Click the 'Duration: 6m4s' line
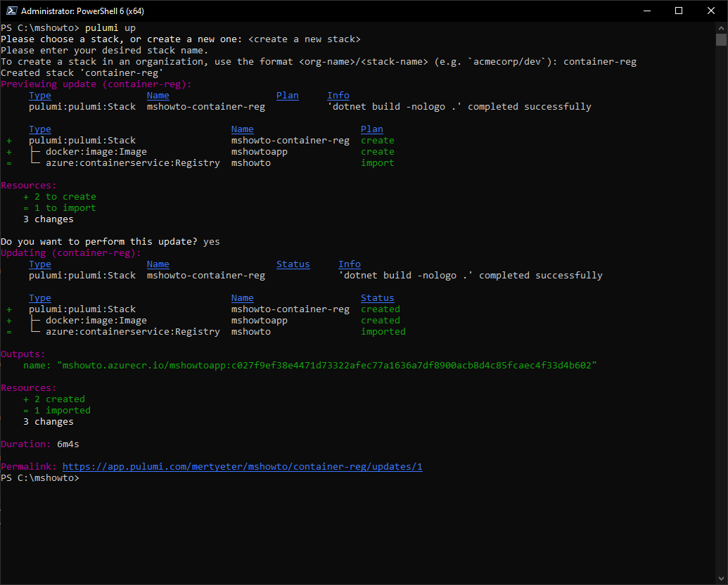 click(40, 444)
